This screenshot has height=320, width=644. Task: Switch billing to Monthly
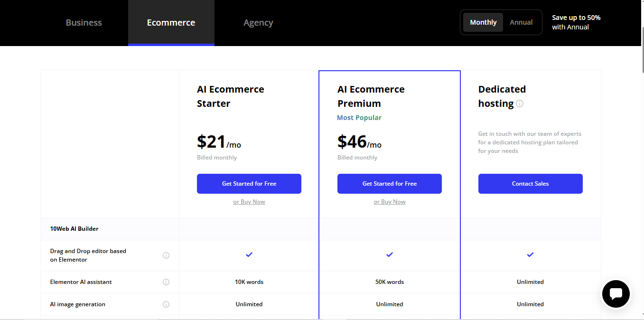click(x=483, y=22)
